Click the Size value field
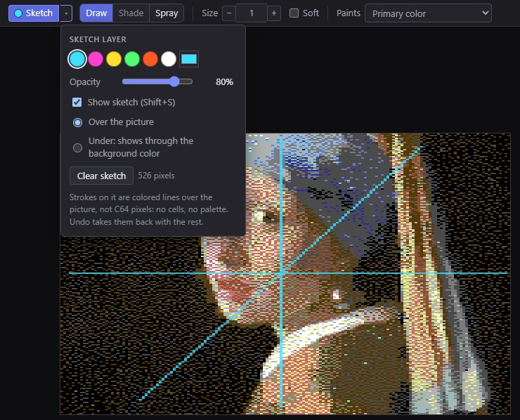 tap(252, 13)
